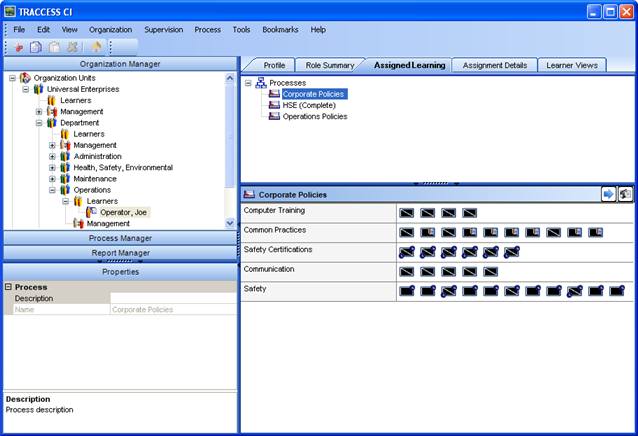This screenshot has height=436, width=638.
Task: Select the Computer Training row label
Action: pos(274,210)
